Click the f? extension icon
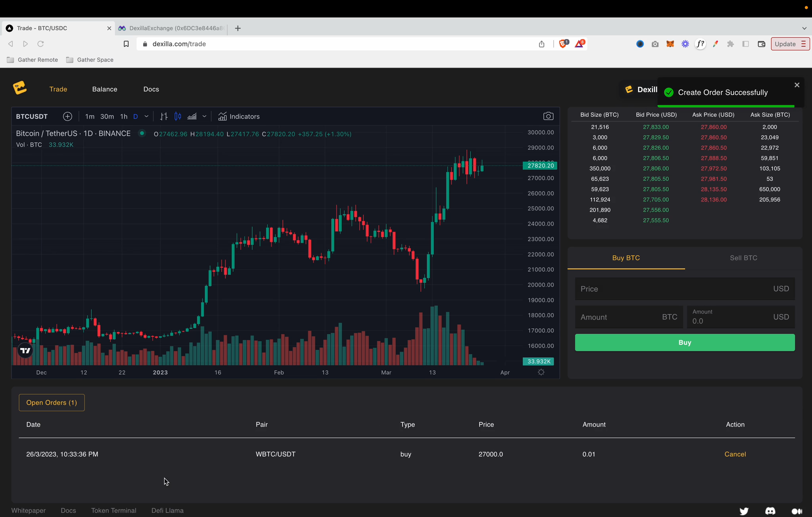812x517 pixels. (701, 44)
